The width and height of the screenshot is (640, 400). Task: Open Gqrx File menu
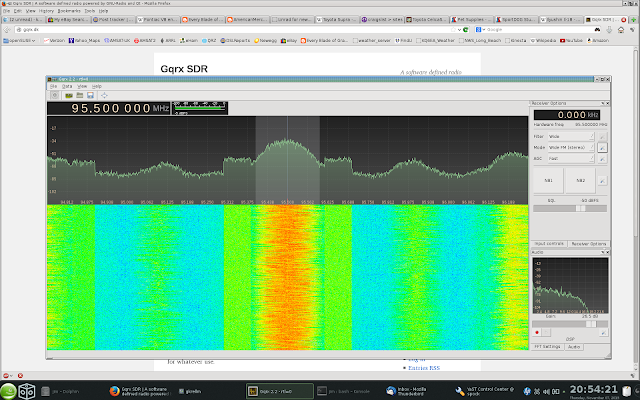coord(53,87)
